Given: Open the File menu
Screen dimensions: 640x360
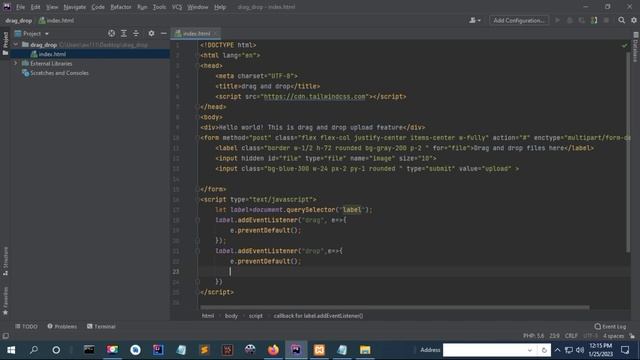Looking at the screenshot, I should (20, 7).
